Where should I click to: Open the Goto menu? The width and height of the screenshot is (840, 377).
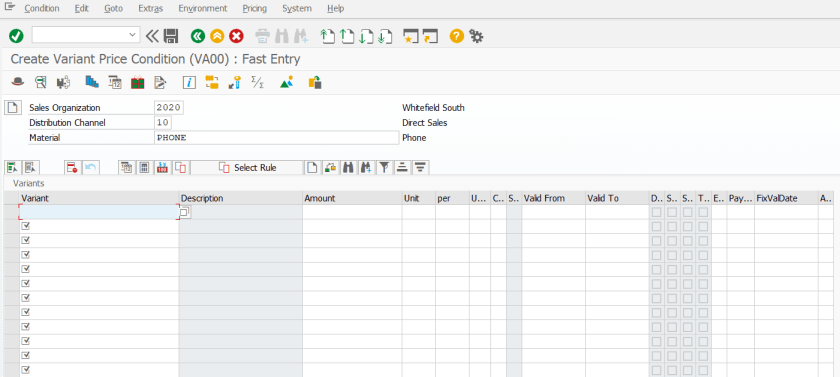113,9
